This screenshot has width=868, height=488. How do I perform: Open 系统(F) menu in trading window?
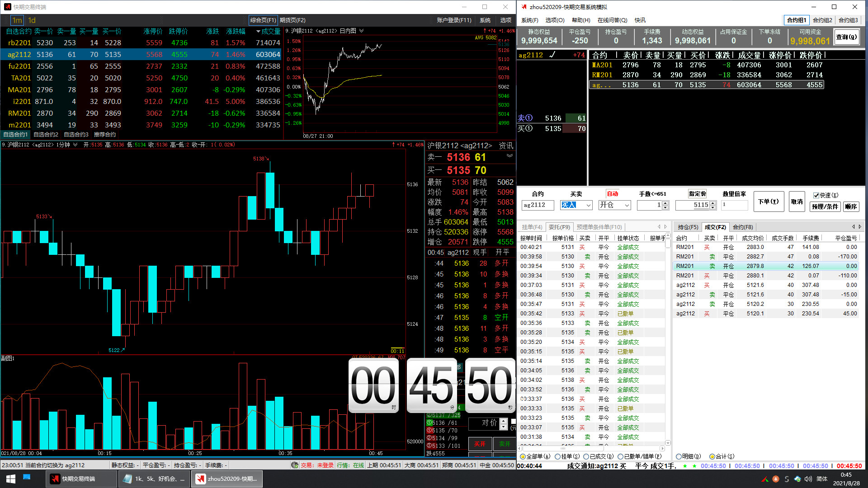pyautogui.click(x=529, y=20)
